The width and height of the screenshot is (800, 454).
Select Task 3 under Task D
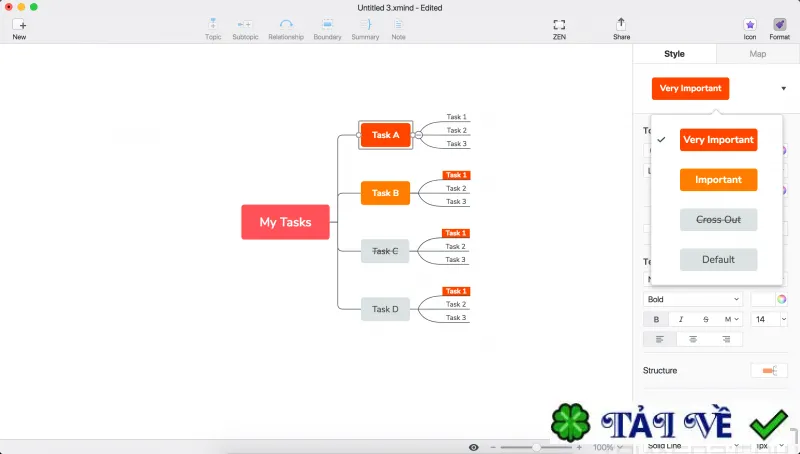pyautogui.click(x=456, y=317)
